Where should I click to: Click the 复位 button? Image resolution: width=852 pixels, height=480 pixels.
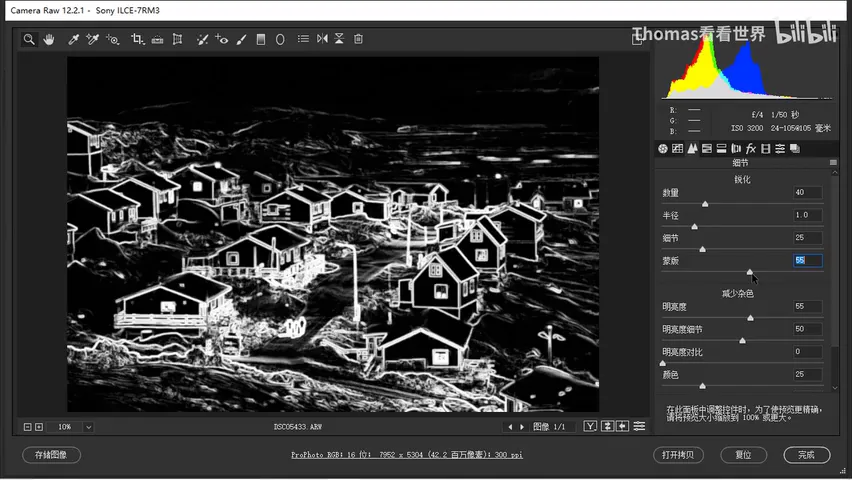[743, 455]
